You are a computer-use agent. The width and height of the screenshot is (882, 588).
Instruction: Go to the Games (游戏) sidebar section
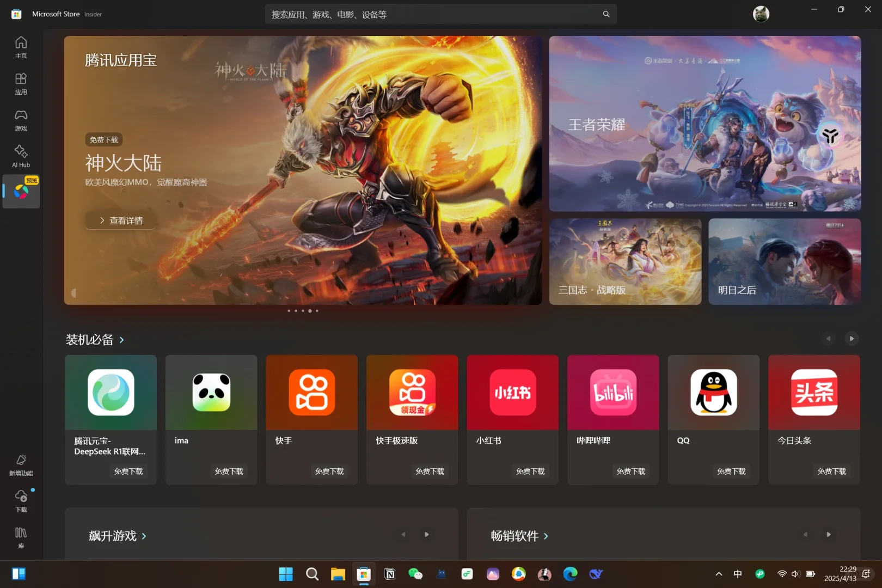tap(21, 120)
